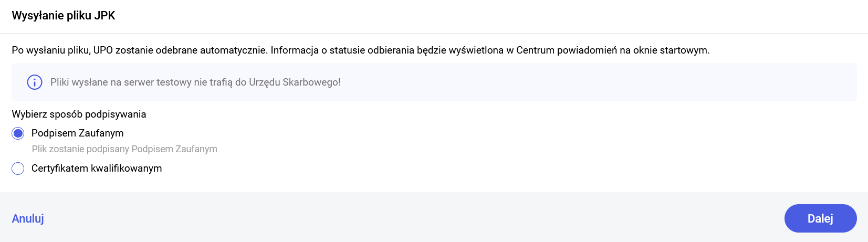
Task: Click the 'Podpisem Zaufanym' option label
Action: coord(77,133)
